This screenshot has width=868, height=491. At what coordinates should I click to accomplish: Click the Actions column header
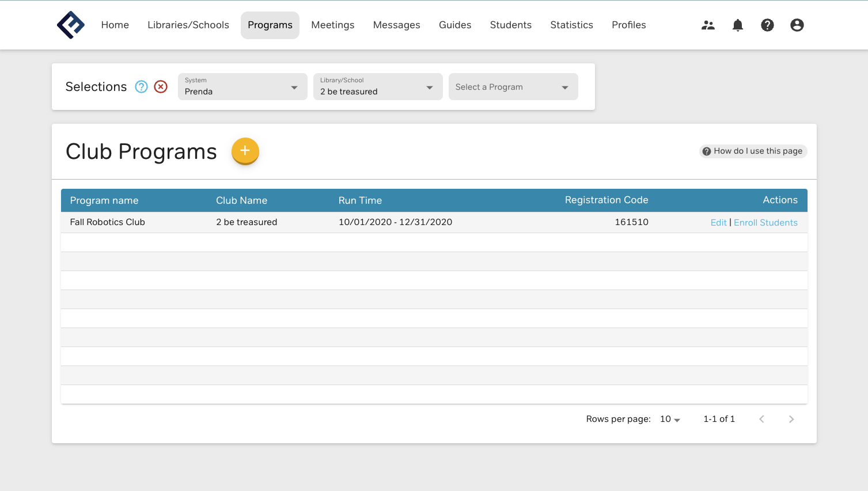(780, 200)
